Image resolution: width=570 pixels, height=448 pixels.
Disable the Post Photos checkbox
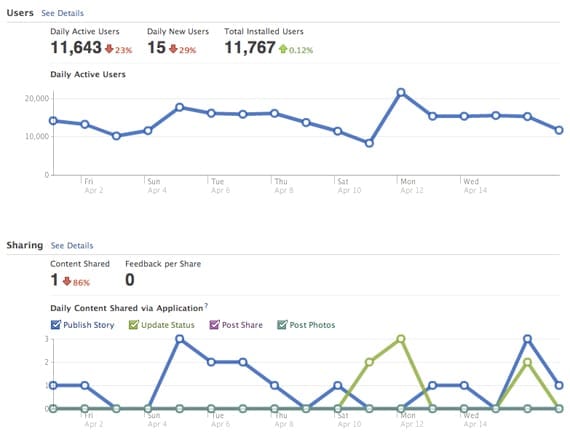pyautogui.click(x=282, y=324)
